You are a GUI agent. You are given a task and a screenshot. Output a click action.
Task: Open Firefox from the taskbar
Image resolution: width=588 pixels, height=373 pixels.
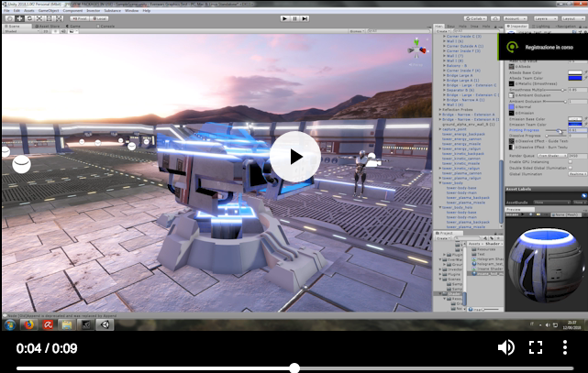tap(28, 324)
